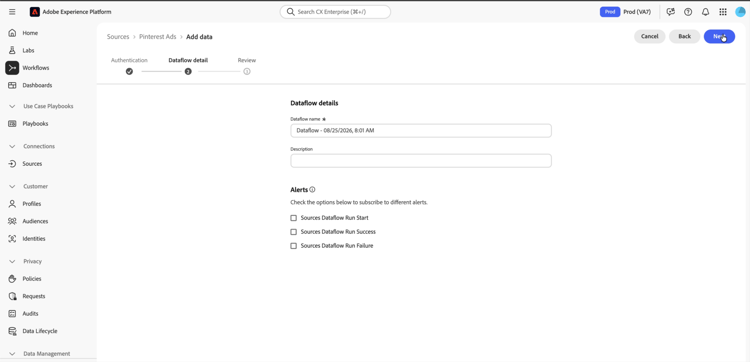Open Profiles person icon
750x362 pixels.
12,204
